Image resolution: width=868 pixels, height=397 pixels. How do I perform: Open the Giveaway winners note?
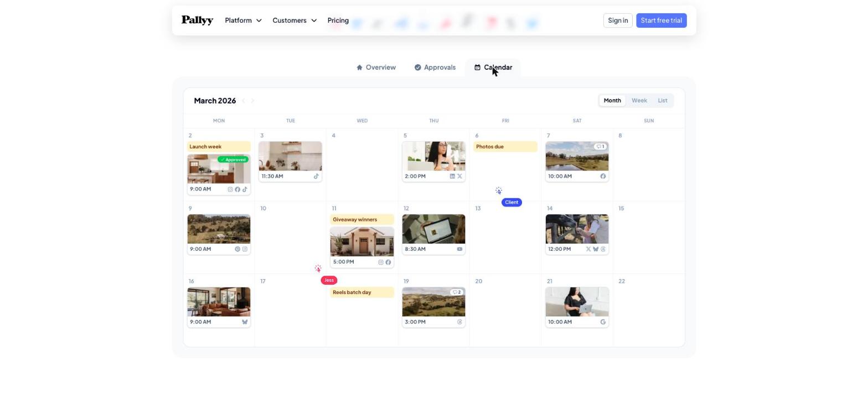click(x=362, y=220)
